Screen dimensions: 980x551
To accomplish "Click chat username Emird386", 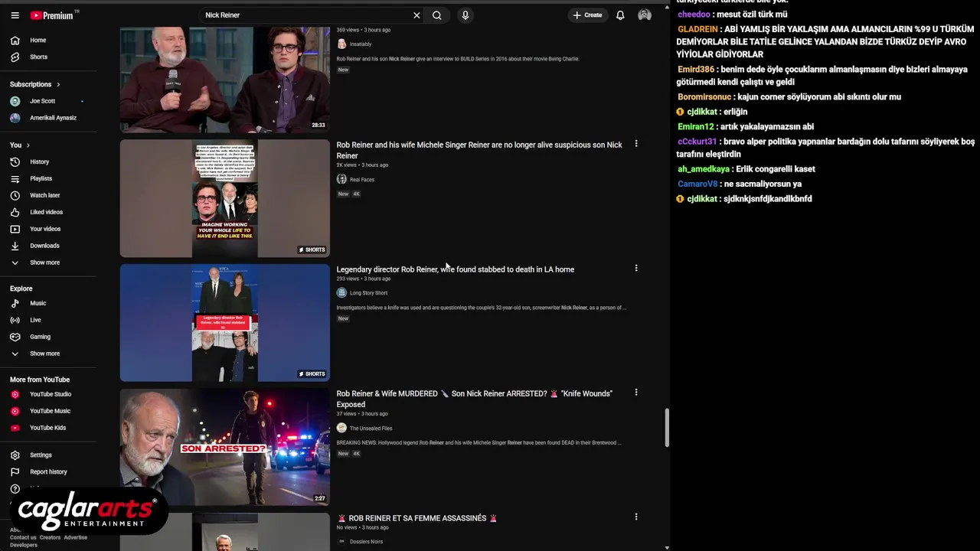I will click(x=696, y=70).
